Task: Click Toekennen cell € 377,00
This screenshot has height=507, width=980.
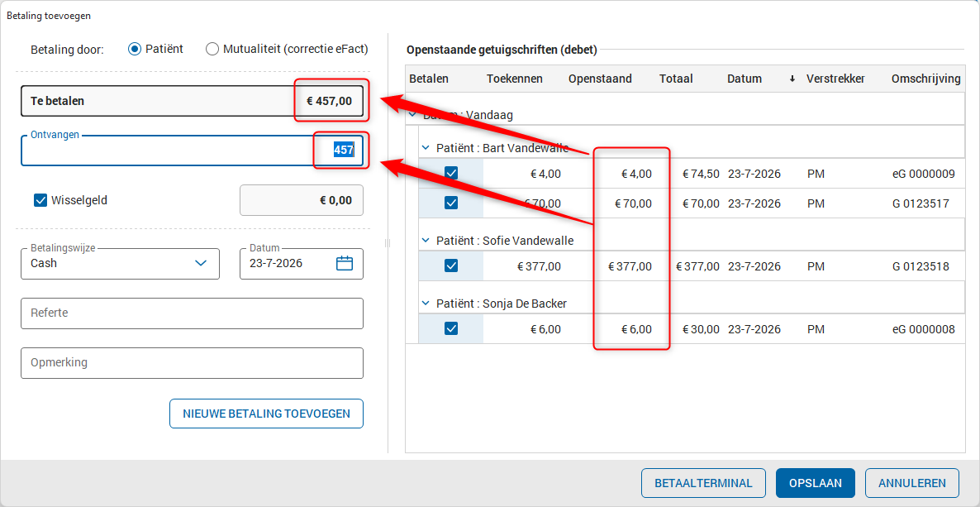Action: pos(539,266)
